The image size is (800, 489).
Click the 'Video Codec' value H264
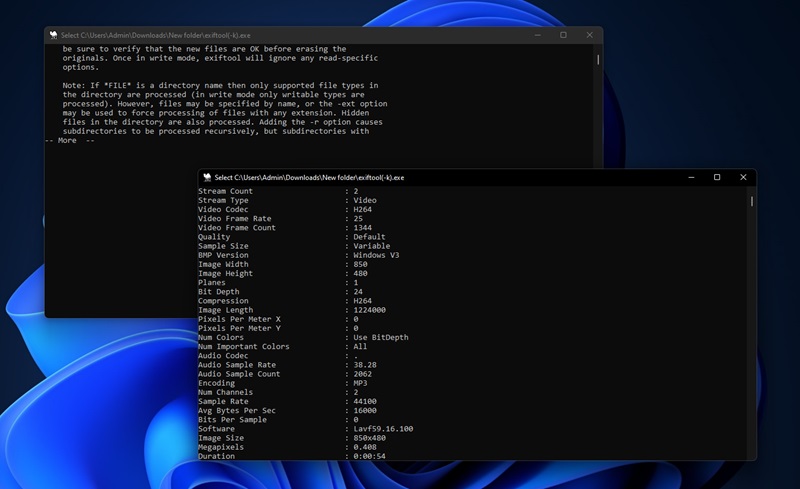362,209
